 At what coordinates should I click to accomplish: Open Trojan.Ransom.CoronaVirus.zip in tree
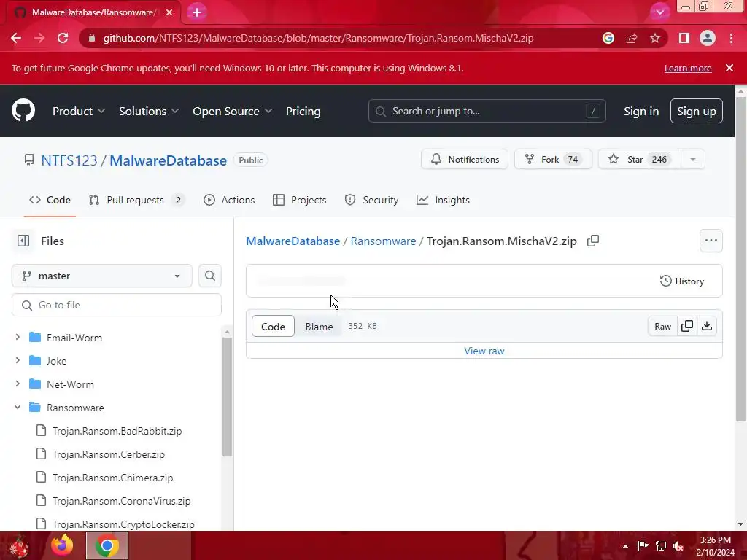(122, 501)
